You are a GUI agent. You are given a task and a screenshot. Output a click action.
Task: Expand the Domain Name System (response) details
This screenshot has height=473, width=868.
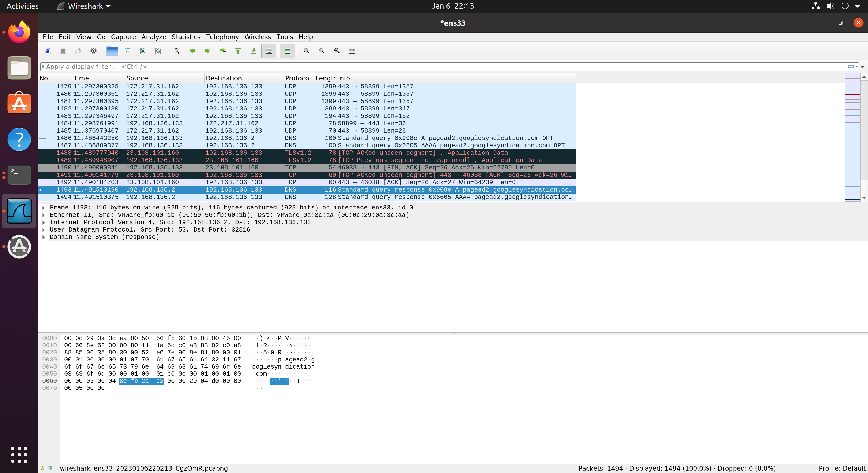43,237
